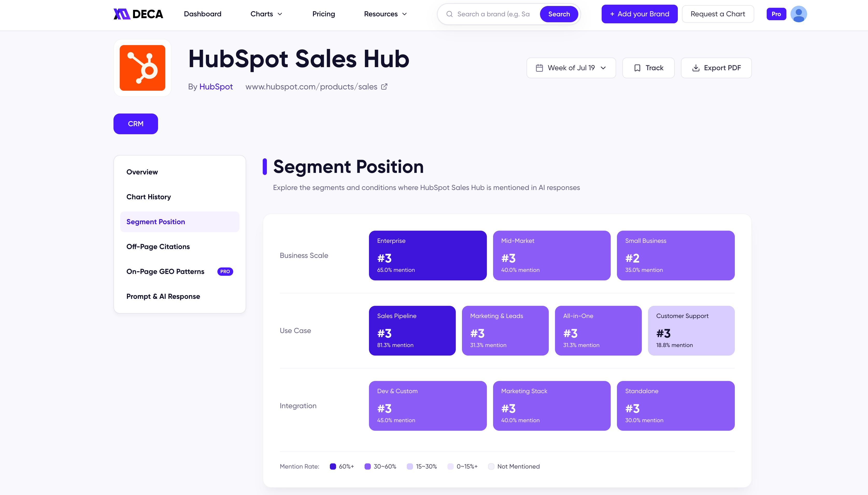
Task: Click the download icon on Export PDF
Action: [696, 68]
